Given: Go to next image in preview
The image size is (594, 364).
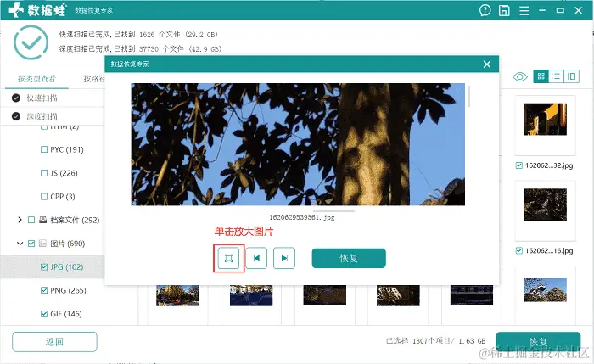Looking at the screenshot, I should (x=284, y=258).
